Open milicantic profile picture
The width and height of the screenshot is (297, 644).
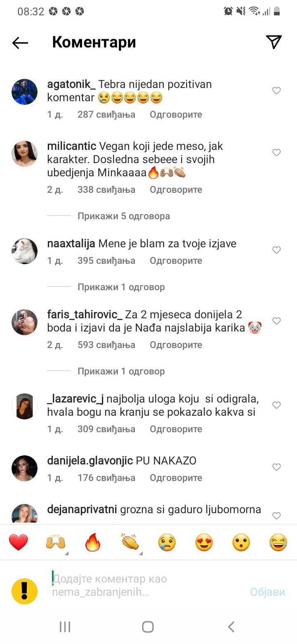pos(24,154)
